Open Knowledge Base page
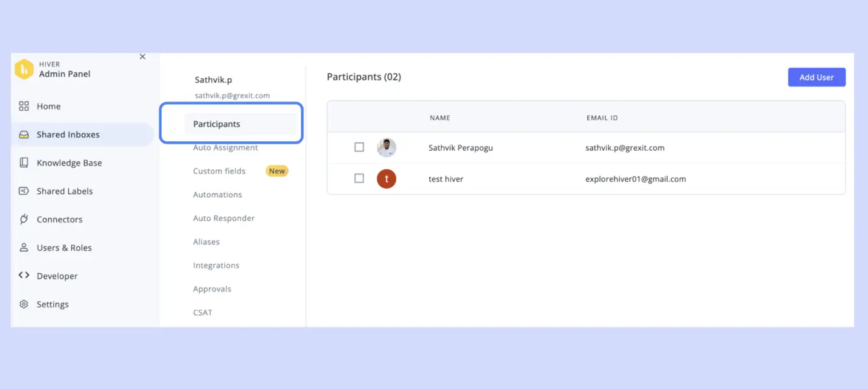The image size is (868, 389). pyautogui.click(x=70, y=163)
